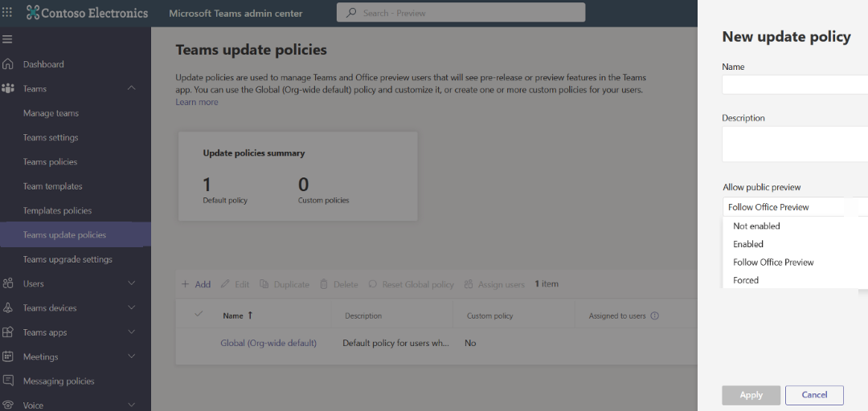The image size is (868, 411).
Task: Open Manage teams in sidebar
Action: click(x=51, y=113)
